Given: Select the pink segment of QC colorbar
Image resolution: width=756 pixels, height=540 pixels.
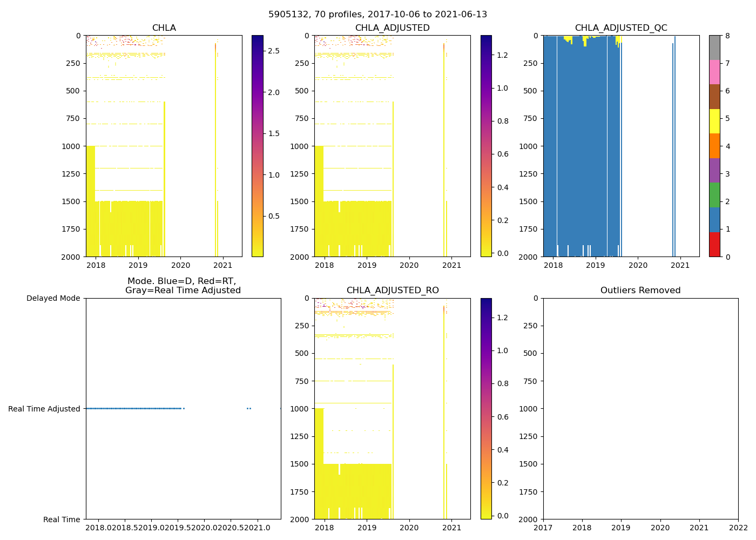Looking at the screenshot, I should pos(714,72).
